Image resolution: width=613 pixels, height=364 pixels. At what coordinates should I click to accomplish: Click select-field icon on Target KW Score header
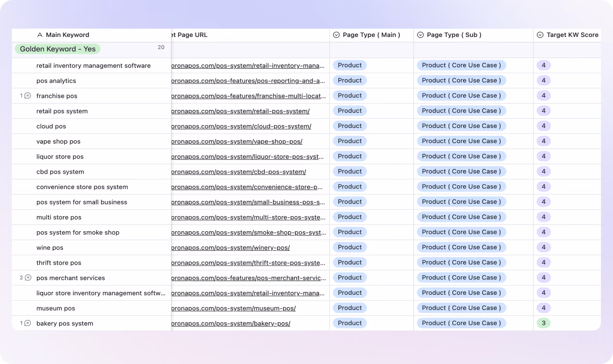pos(540,35)
